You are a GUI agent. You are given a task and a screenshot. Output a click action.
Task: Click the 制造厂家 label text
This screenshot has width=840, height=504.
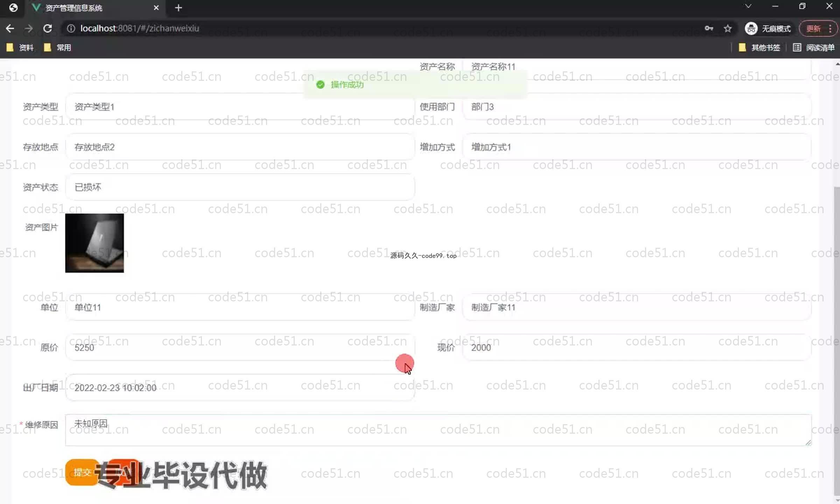pyautogui.click(x=437, y=307)
